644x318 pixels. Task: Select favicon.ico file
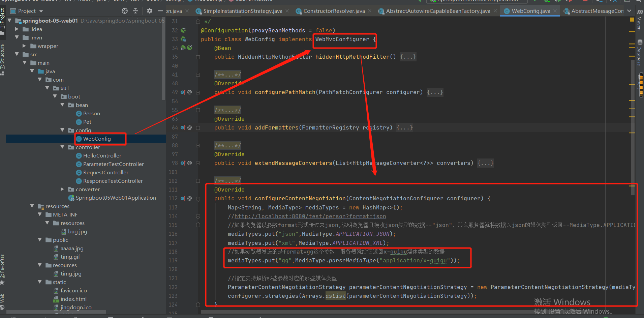coord(70,290)
